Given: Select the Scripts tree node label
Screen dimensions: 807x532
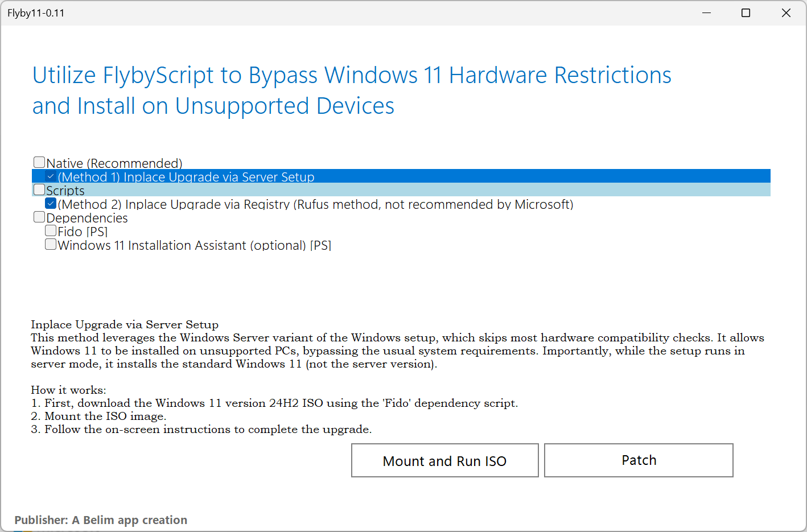Looking at the screenshot, I should click(65, 191).
